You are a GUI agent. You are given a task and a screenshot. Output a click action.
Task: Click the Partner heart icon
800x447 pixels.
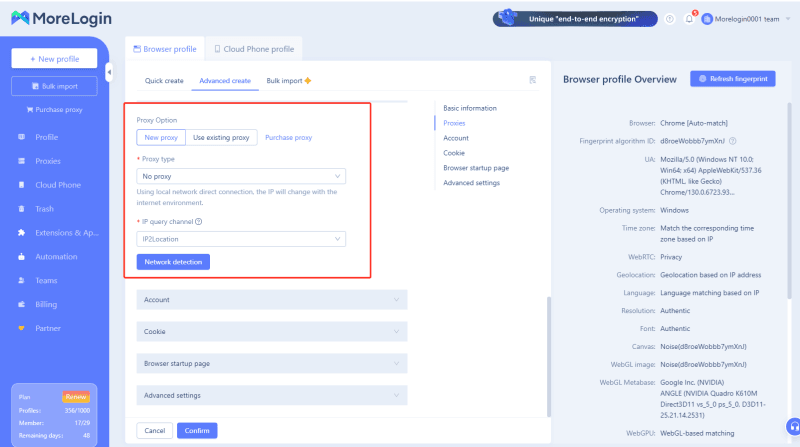21,328
